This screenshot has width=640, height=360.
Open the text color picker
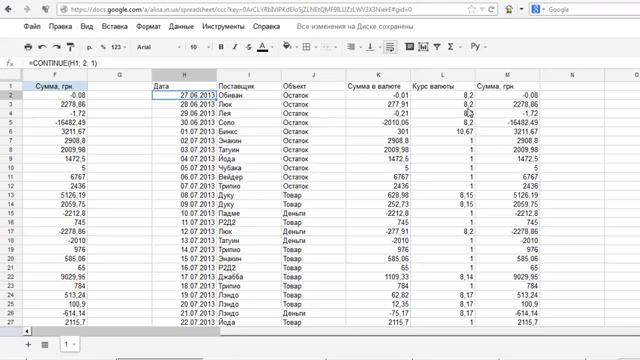point(263,47)
